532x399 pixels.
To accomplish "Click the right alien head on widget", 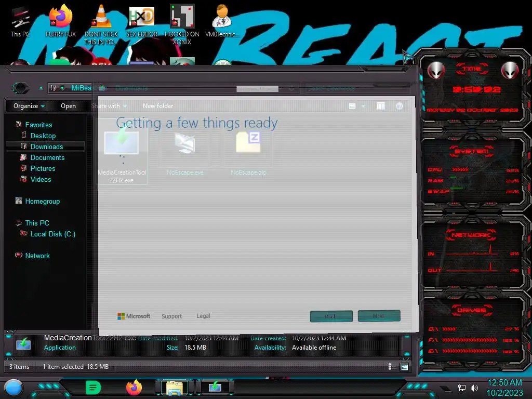I will (510, 71).
